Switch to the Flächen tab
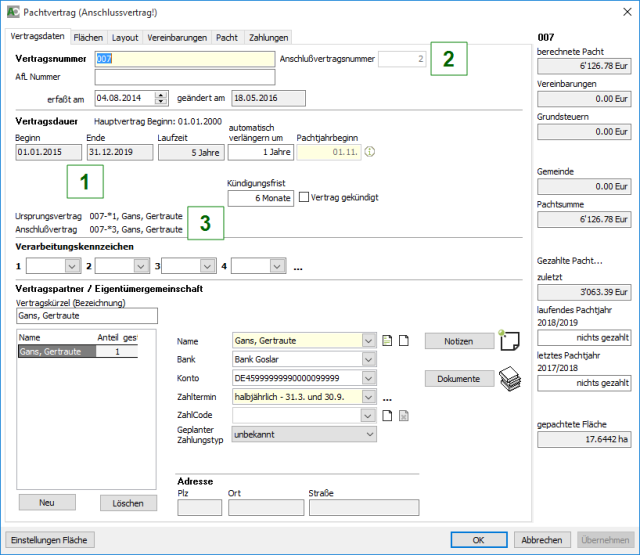Viewport: 640px width, 555px height. point(88,37)
